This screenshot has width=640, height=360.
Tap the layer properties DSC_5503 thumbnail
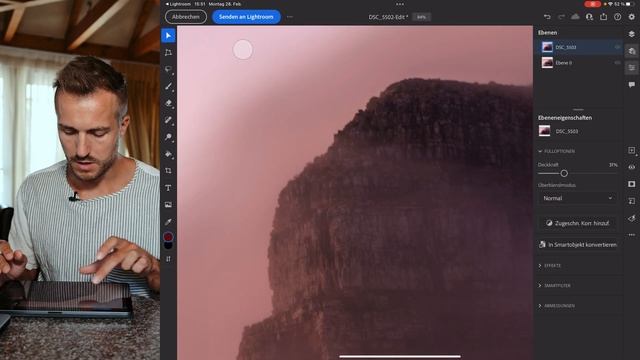coord(544,131)
